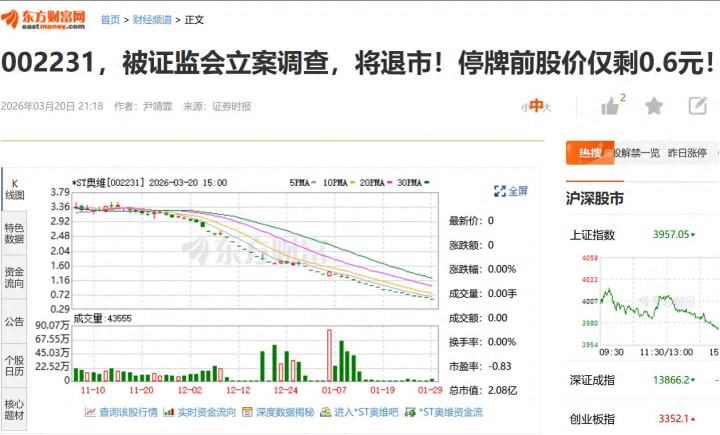Click the 深证成指 value 13866.2

point(671,380)
